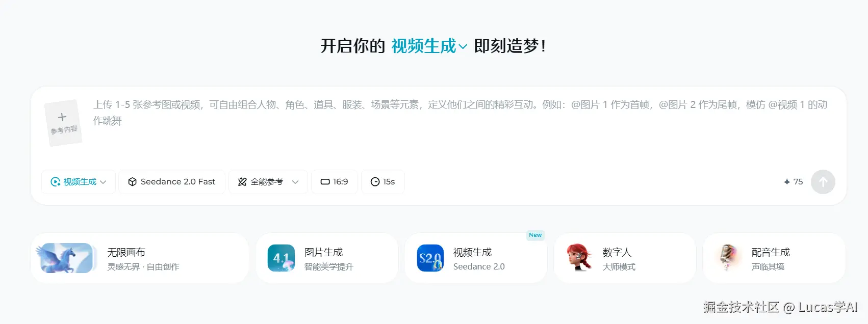Open the 视频生成 heading dropdown chevron
The image size is (868, 324).
coord(463,47)
